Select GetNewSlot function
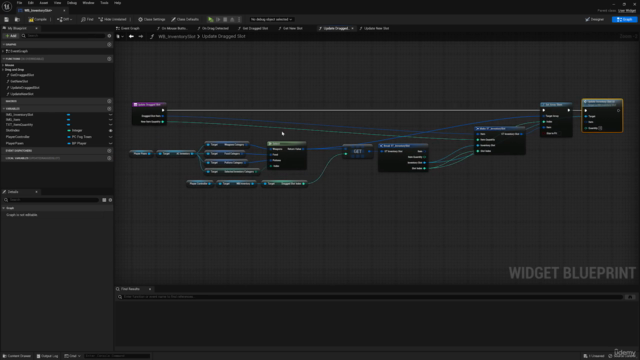This screenshot has height=360, width=640. point(19,81)
